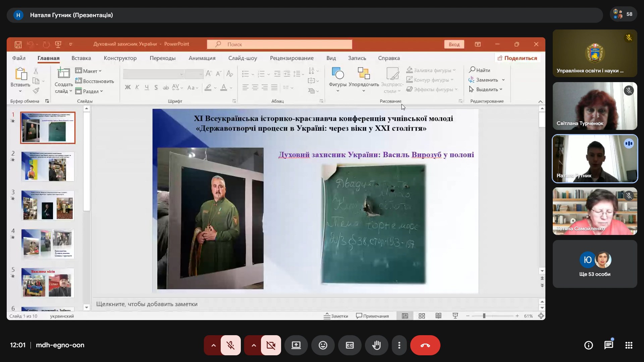
Task: Open more options three-dot menu
Action: pyautogui.click(x=399, y=345)
